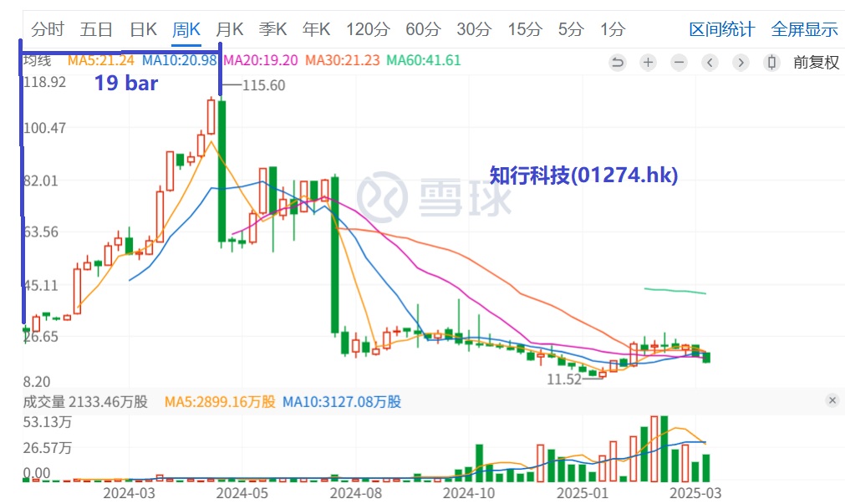Select the 1分 interval tab
The width and height of the screenshot is (845, 504).
[x=613, y=29]
